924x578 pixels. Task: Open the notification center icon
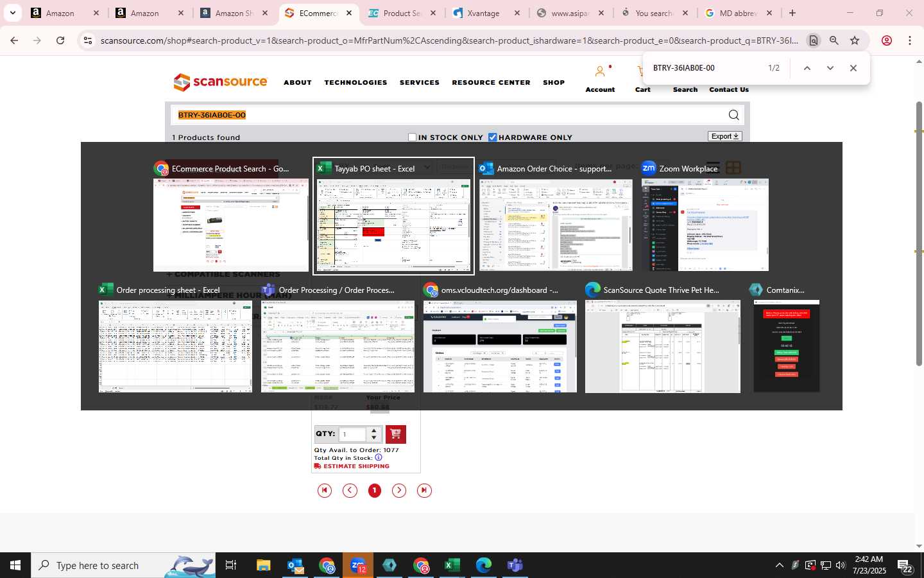(905, 566)
